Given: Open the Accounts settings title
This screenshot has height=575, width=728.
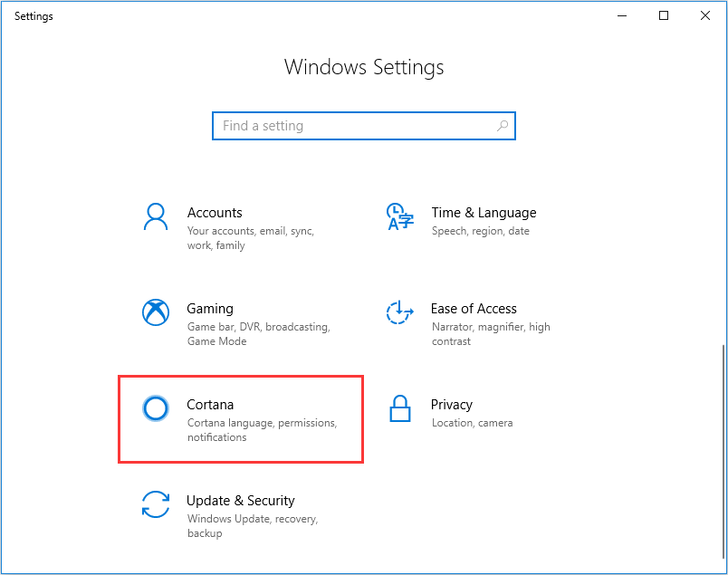Looking at the screenshot, I should coord(215,213).
